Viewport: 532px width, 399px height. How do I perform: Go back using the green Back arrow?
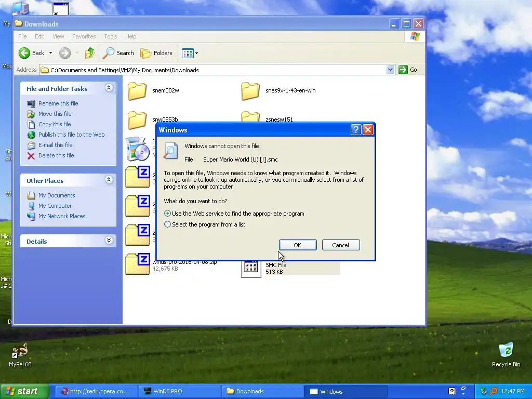tap(24, 53)
